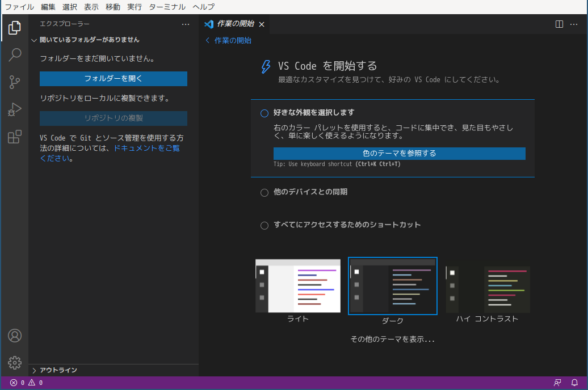Open the 実行 menu

tap(135, 7)
